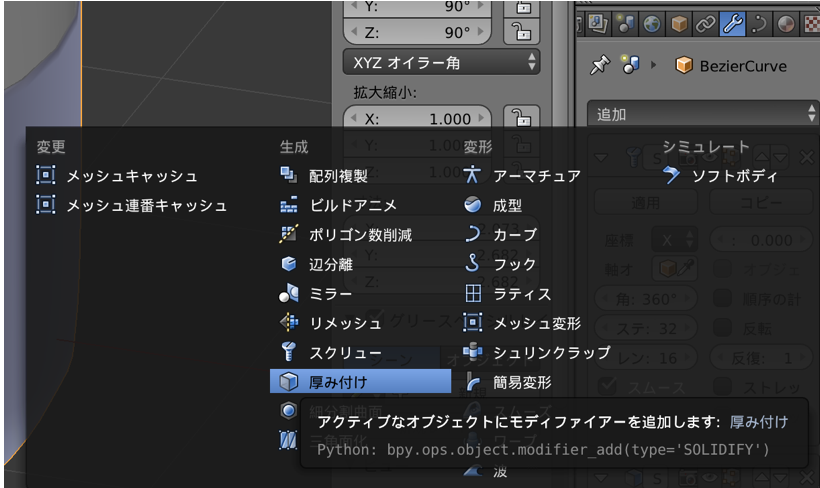Toggle the lock next to scale X 1.000
The width and height of the screenshot is (820, 488).
point(521,118)
